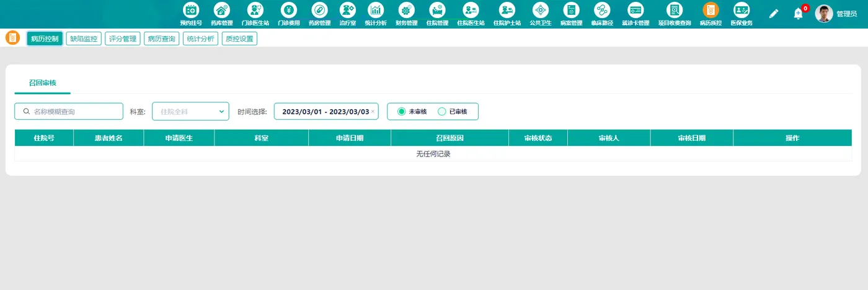This screenshot has width=868, height=290.
Task: Open the 门诊医生站 module icon
Action: (x=255, y=10)
